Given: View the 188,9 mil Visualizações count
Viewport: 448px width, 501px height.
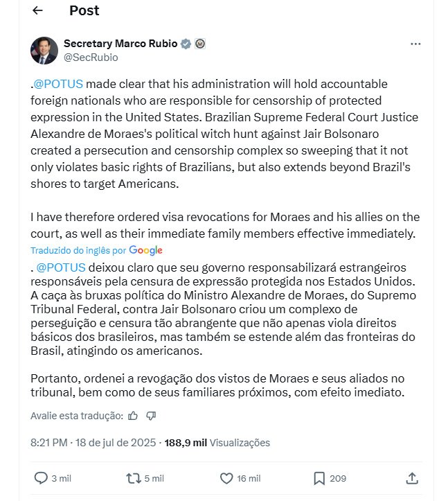Looking at the screenshot, I should click(x=217, y=443).
